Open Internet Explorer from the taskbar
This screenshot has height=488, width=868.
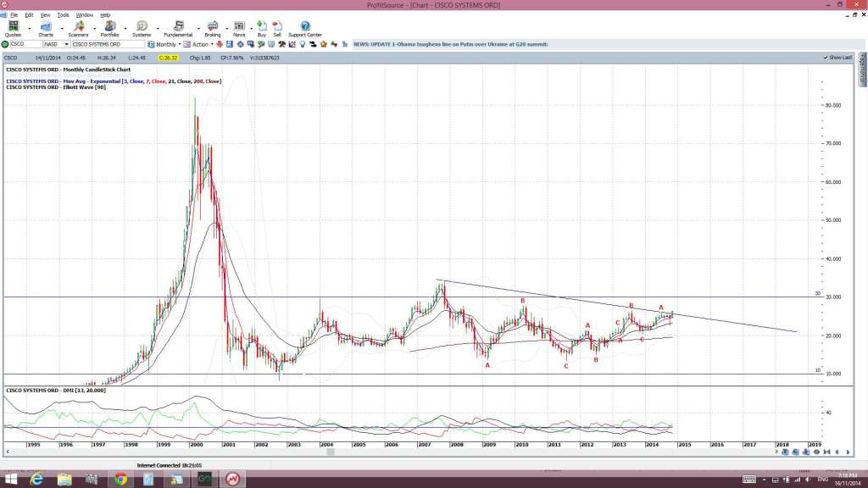point(36,480)
